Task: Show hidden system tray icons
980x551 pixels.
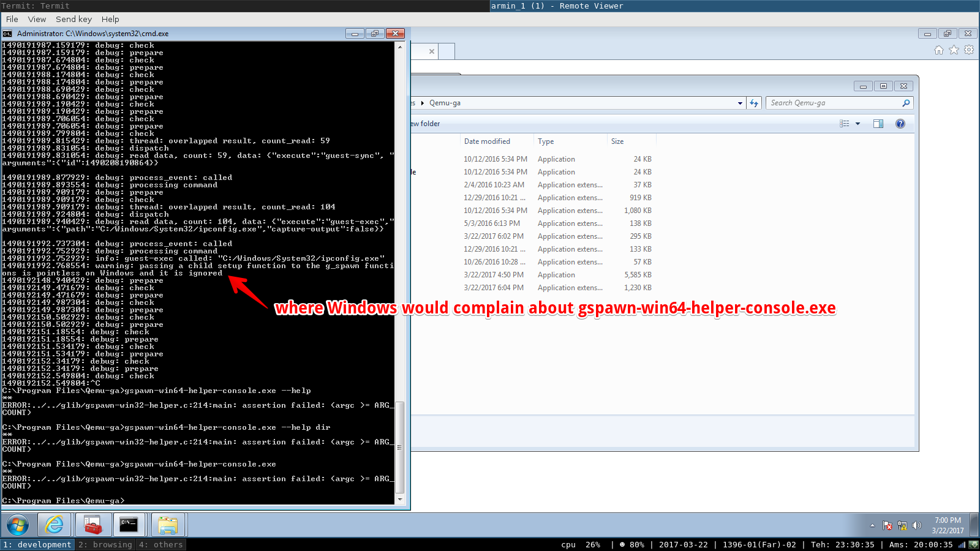Action: pyautogui.click(x=872, y=525)
